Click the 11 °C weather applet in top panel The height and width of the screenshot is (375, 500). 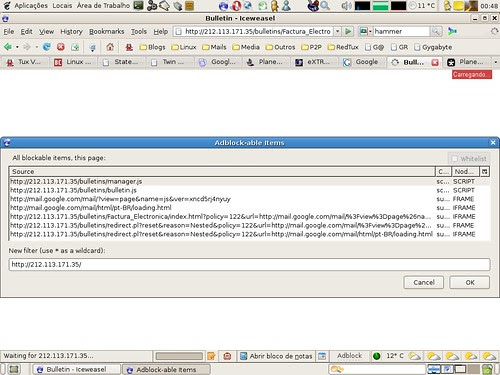point(422,6)
